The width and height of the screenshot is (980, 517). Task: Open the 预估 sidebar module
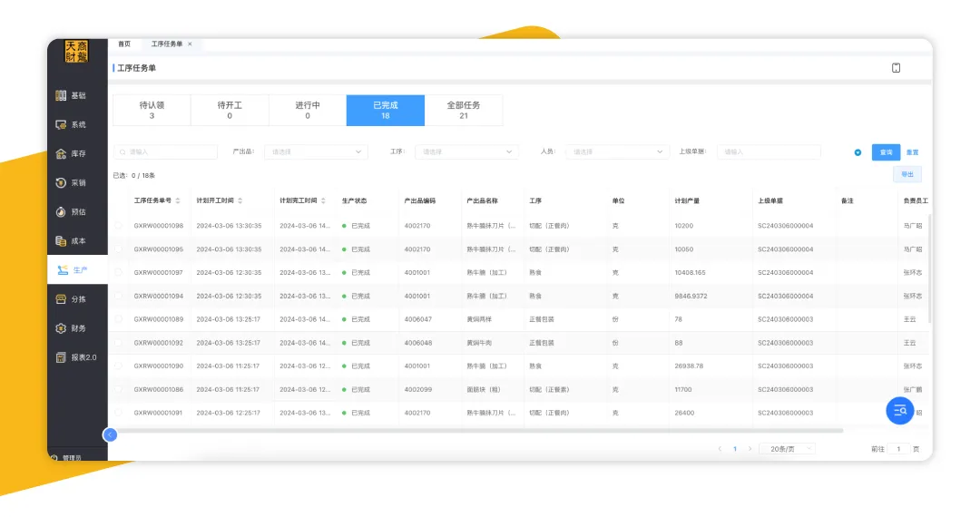coord(71,211)
